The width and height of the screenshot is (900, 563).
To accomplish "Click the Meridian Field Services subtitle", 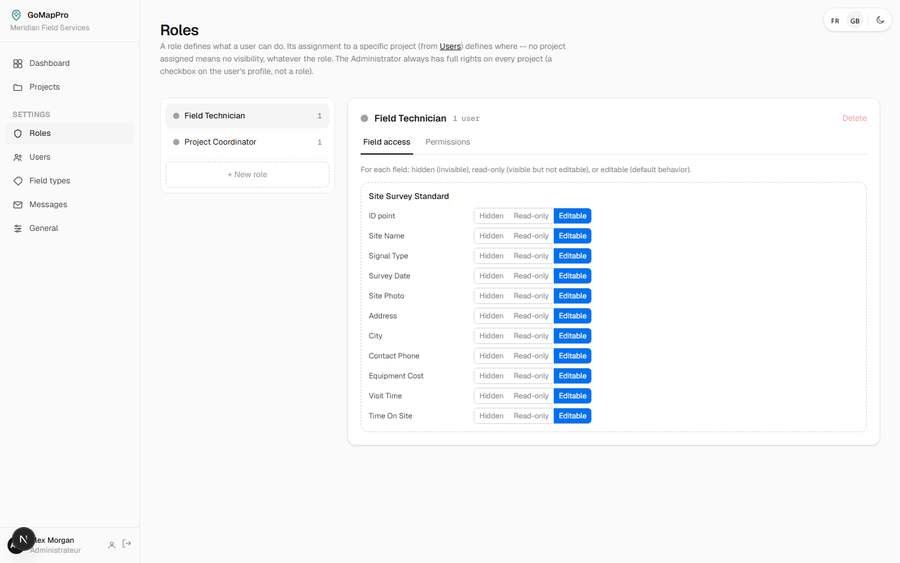I will [50, 28].
